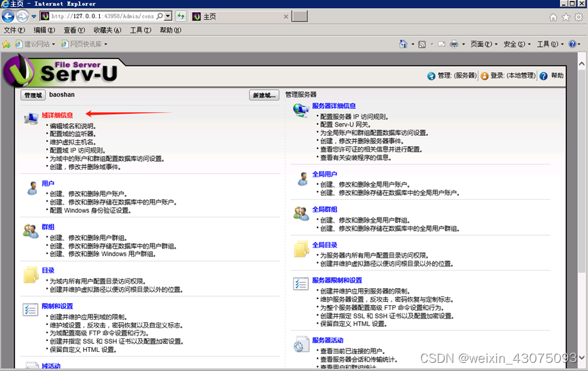The image size is (588, 371).
Task: Click the 全局群组 people icon
Action: click(300, 213)
